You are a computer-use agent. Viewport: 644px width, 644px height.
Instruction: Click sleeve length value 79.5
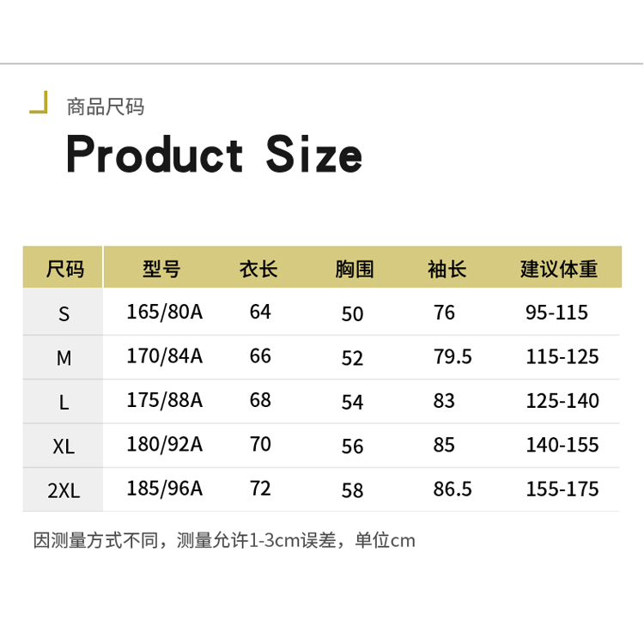point(453,356)
